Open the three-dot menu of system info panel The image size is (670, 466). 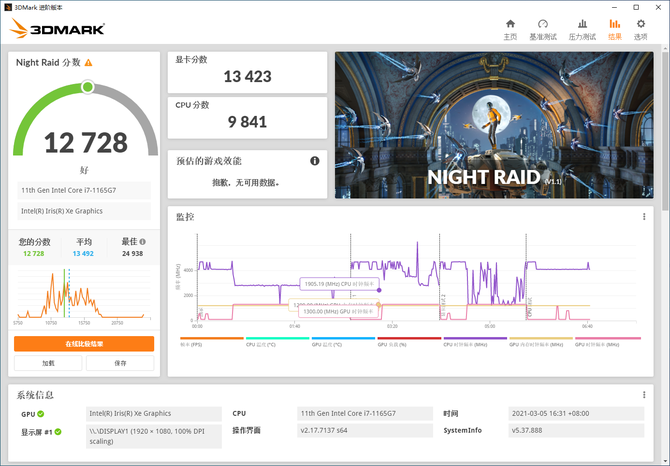point(644,395)
